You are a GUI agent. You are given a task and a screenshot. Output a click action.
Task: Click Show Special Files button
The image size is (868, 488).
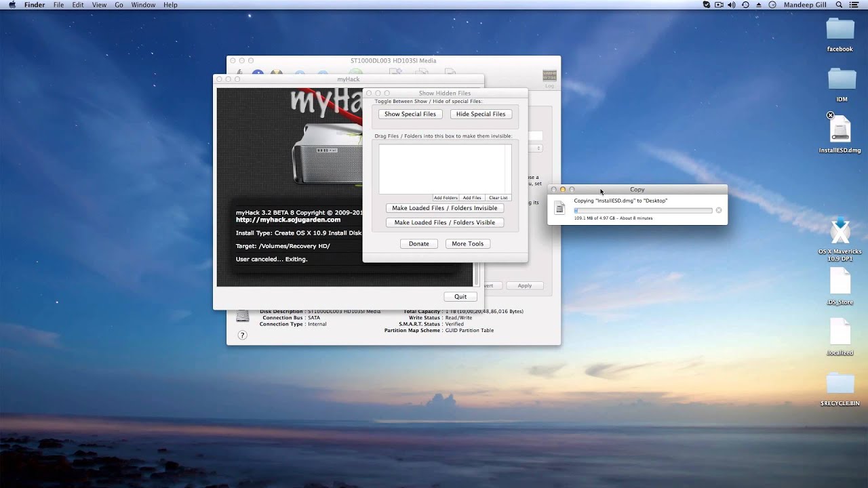click(x=410, y=114)
